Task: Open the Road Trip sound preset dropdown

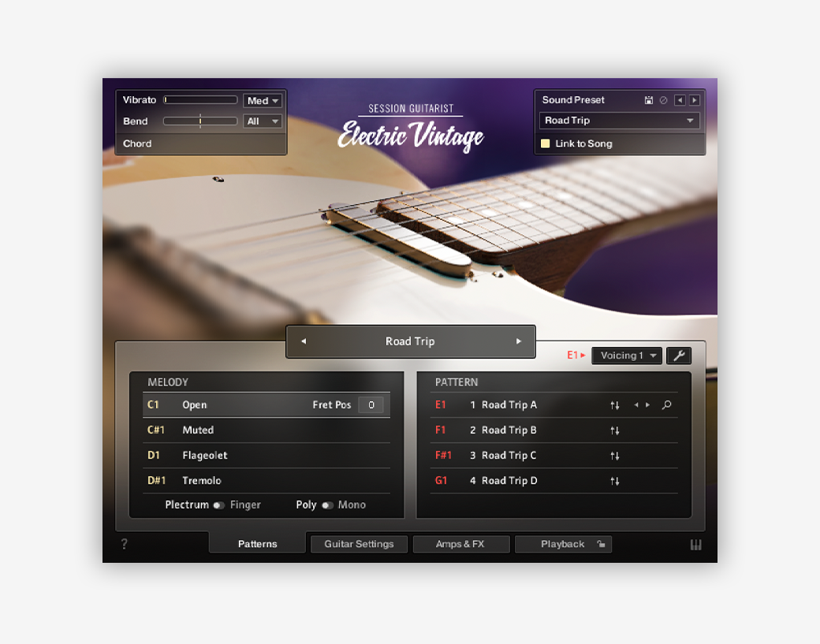Action: (x=619, y=121)
